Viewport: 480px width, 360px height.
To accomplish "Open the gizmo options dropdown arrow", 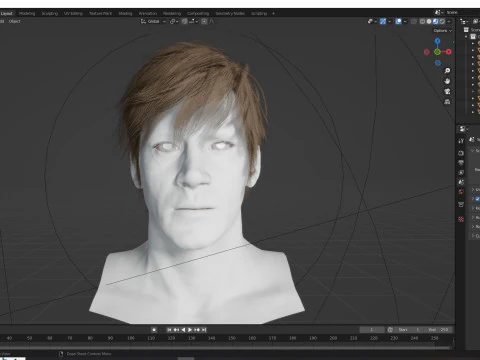I will click(389, 21).
